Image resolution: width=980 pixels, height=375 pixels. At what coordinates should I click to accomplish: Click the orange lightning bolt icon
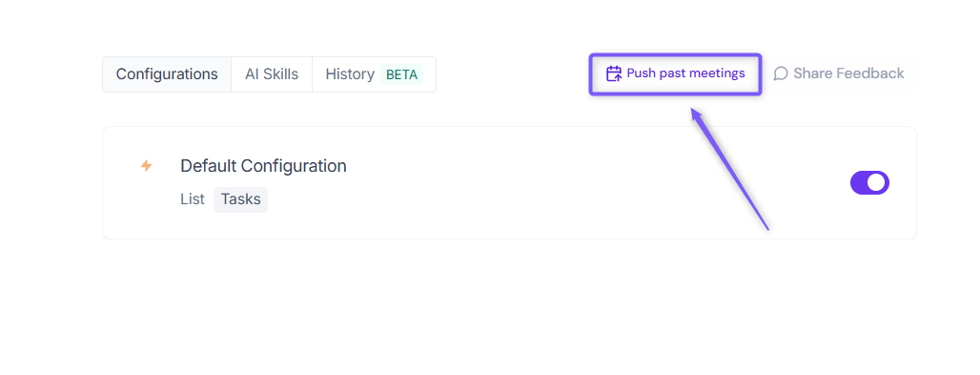(146, 165)
